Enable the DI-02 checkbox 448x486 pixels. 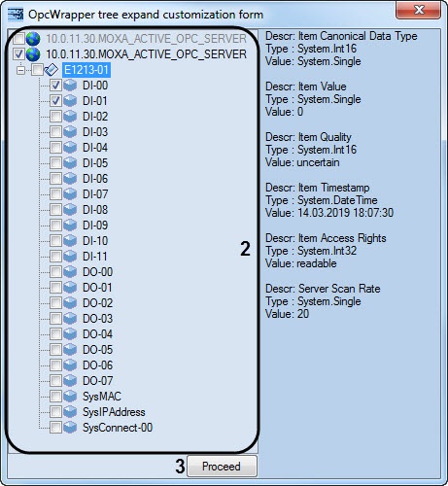coord(55,117)
